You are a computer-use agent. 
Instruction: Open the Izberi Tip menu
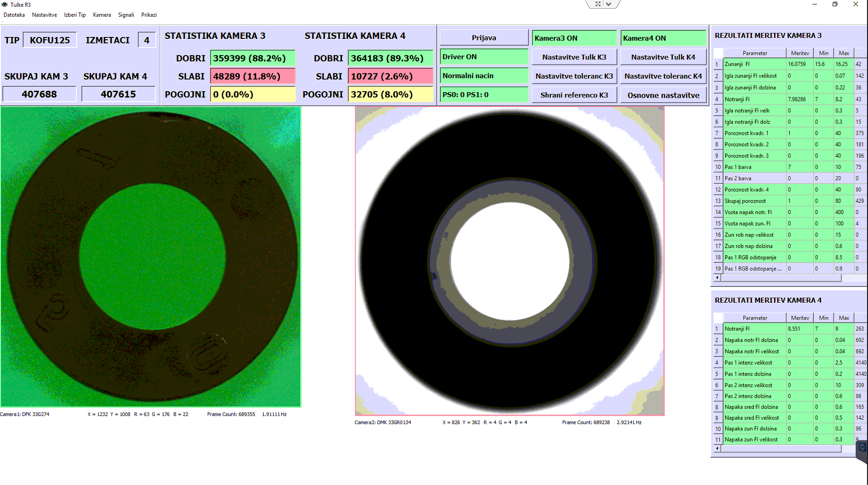(x=75, y=15)
